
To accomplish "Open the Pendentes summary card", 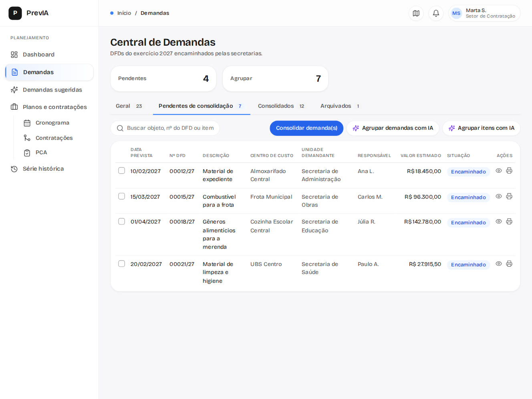I will [x=163, y=79].
